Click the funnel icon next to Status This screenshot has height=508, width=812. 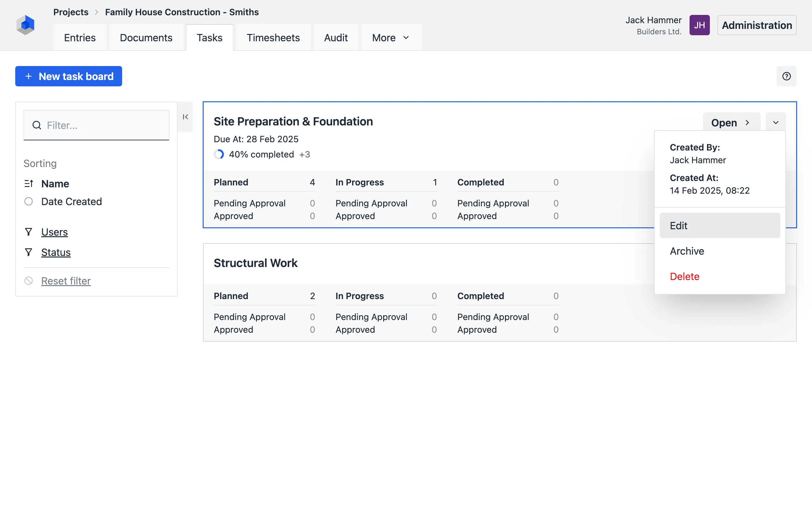click(29, 252)
